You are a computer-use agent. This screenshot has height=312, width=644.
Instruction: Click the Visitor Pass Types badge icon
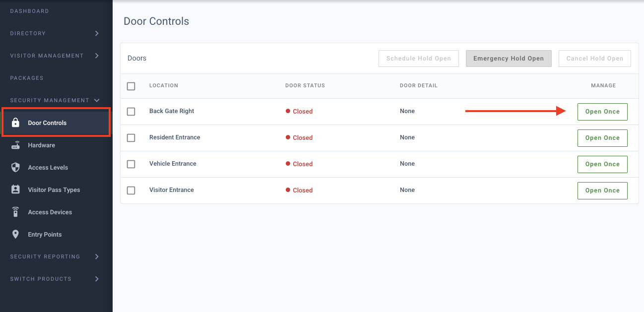[15, 190]
